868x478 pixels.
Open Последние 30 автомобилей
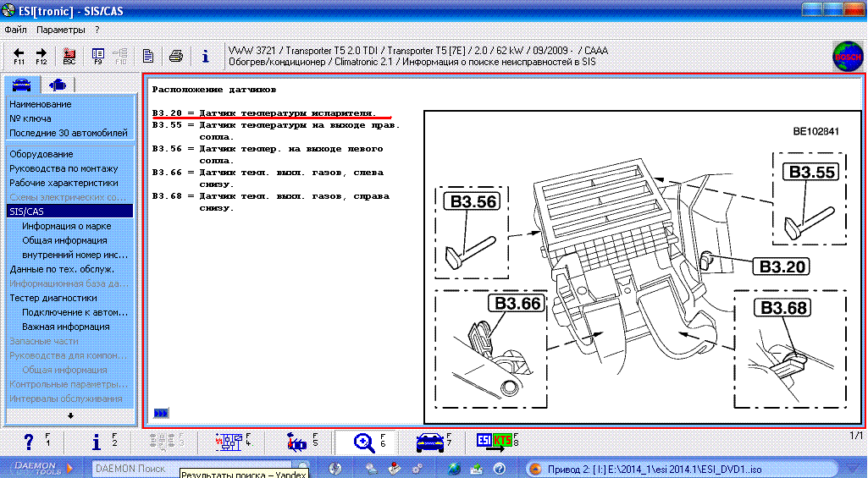coord(69,133)
